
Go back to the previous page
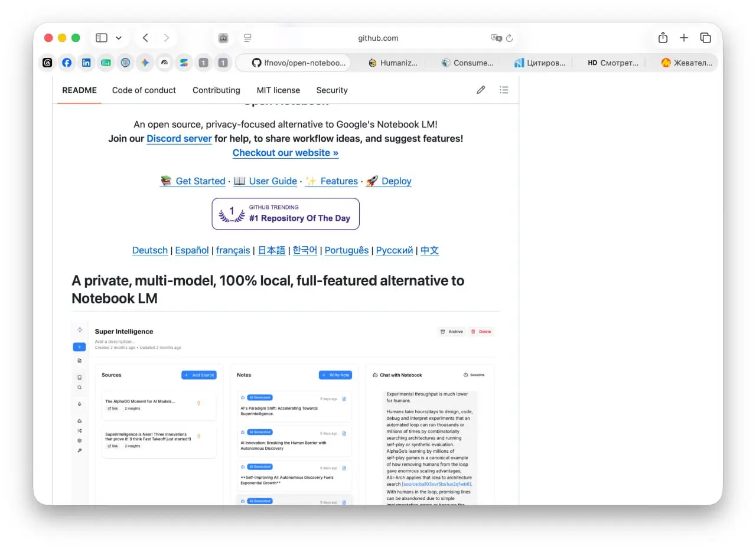point(145,38)
